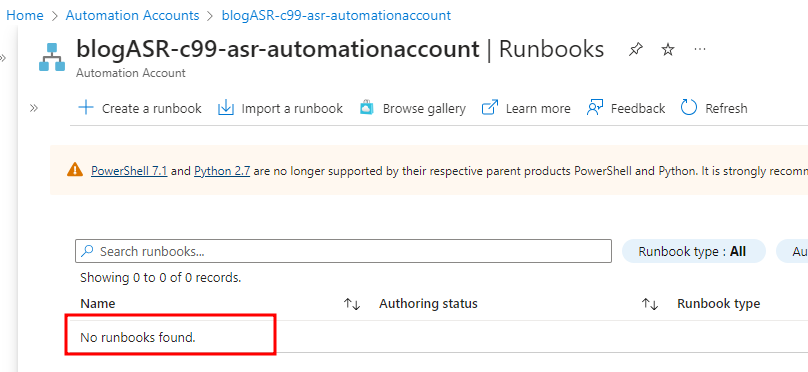Click the Runbook type column header
This screenshot has width=808, height=372.
click(718, 303)
